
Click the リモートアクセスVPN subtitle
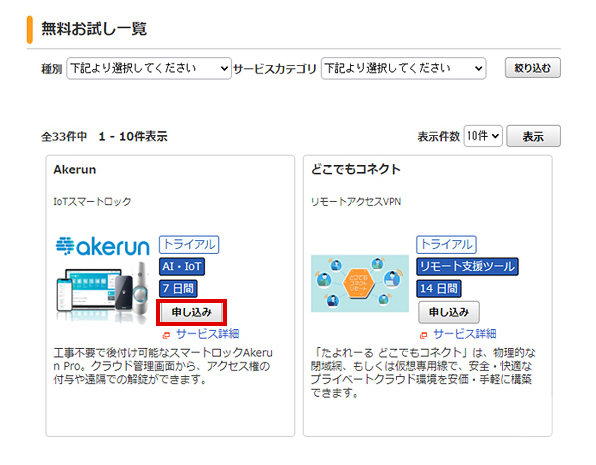pos(356,202)
